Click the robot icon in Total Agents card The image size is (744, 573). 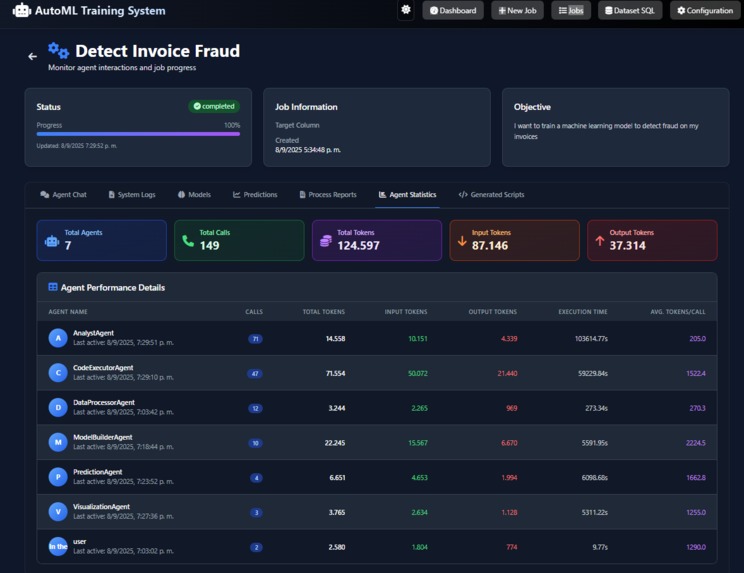click(x=52, y=241)
